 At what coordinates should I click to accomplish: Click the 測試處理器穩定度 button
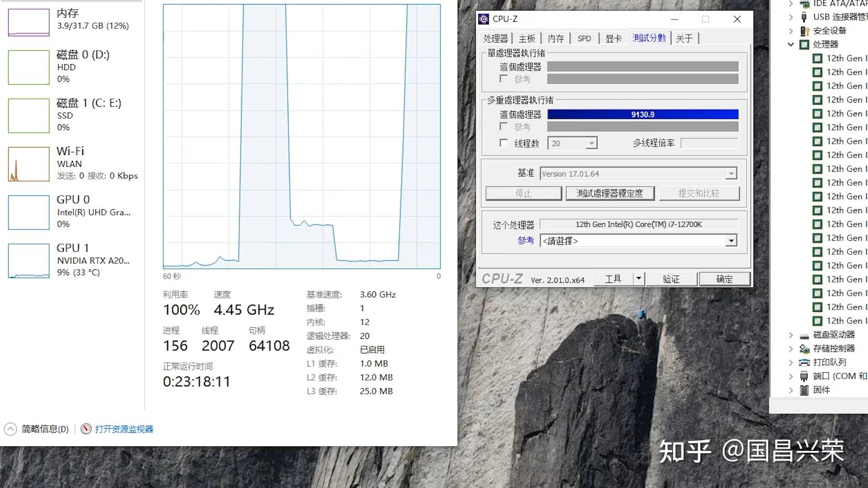pos(609,193)
